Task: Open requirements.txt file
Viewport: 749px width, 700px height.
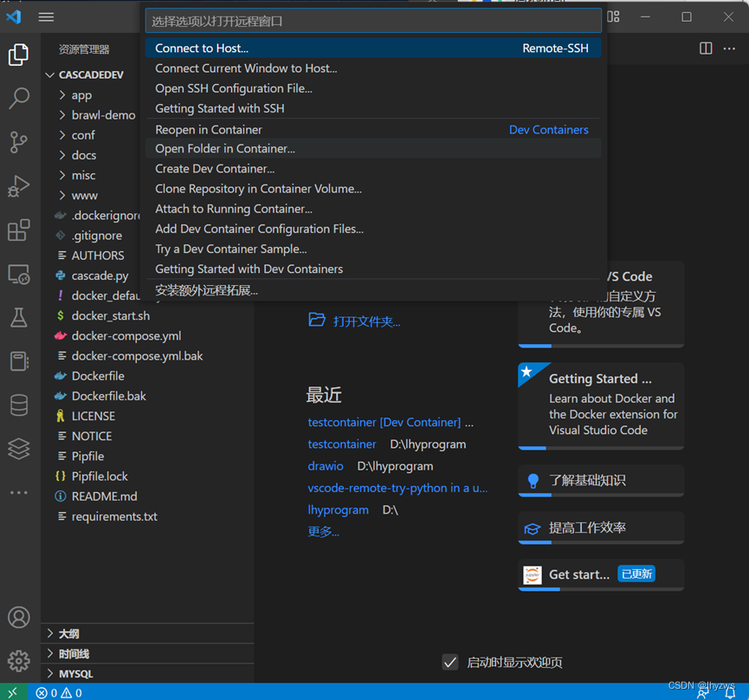Action: click(x=114, y=516)
